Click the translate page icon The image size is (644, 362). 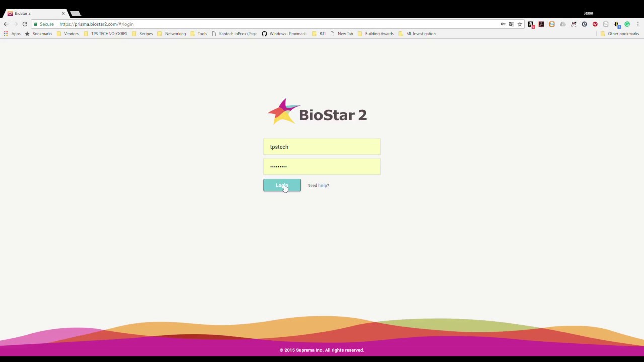coord(511,24)
